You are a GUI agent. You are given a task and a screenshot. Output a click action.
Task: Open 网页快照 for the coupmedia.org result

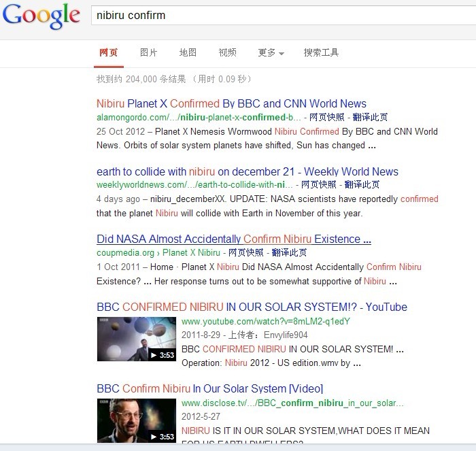click(245, 252)
